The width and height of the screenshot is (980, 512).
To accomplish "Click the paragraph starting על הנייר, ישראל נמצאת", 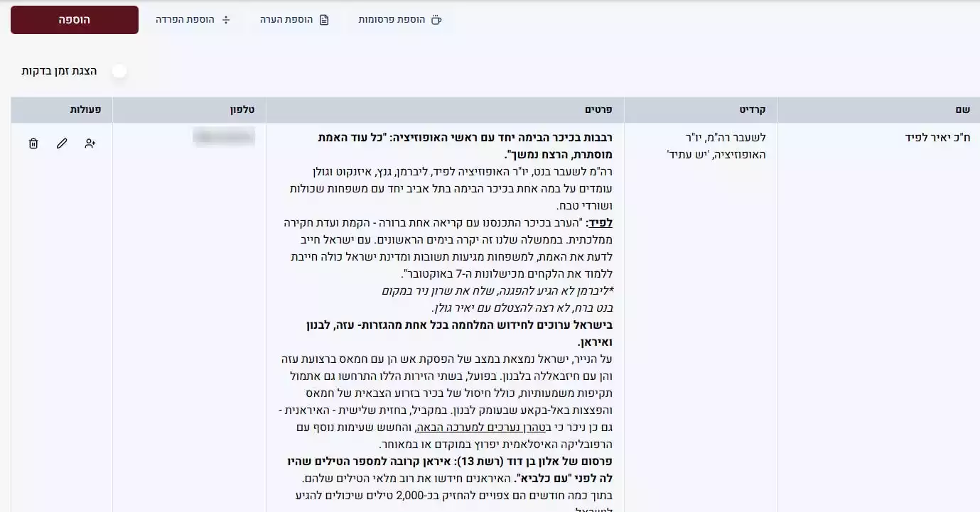I will [446, 401].
